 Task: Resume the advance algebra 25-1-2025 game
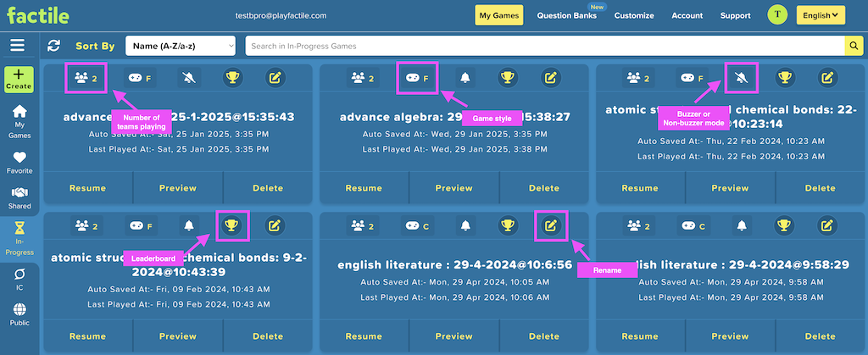[87, 188]
